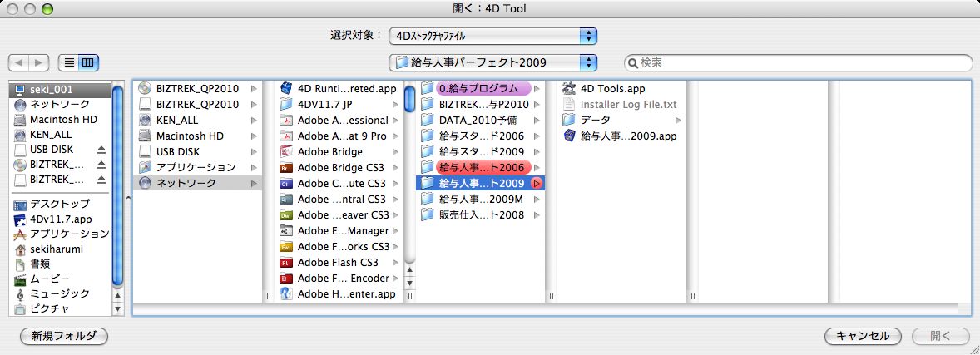This screenshot has height=355, width=980.
Task: Switch to list view mode
Action: (x=69, y=62)
